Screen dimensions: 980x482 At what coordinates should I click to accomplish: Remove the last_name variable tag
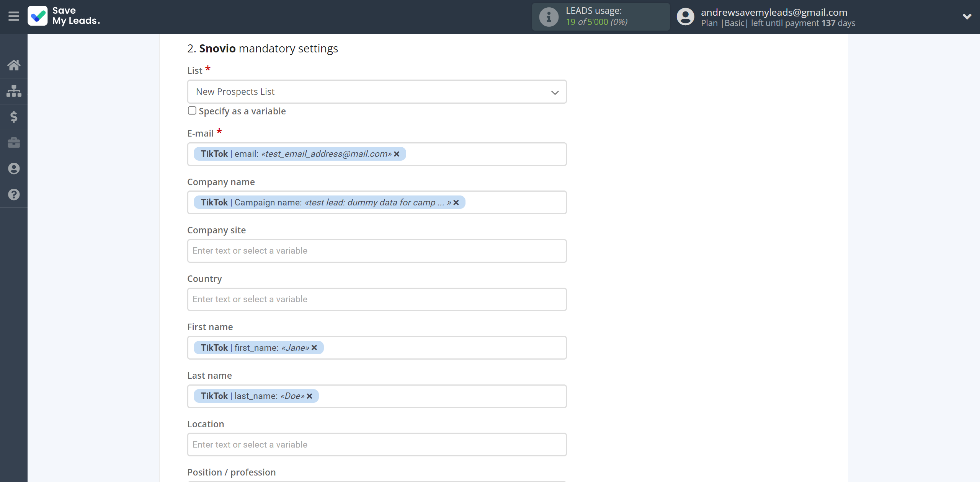pyautogui.click(x=309, y=396)
